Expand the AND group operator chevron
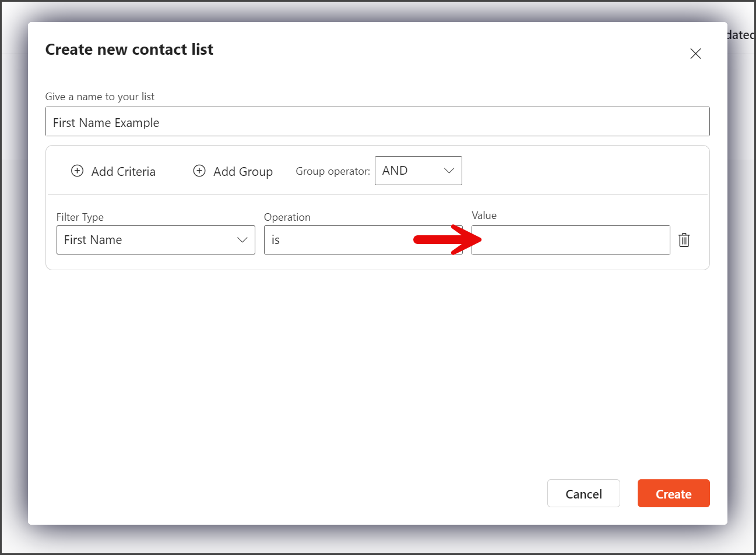Screen dimensions: 756x555 [x=449, y=171]
